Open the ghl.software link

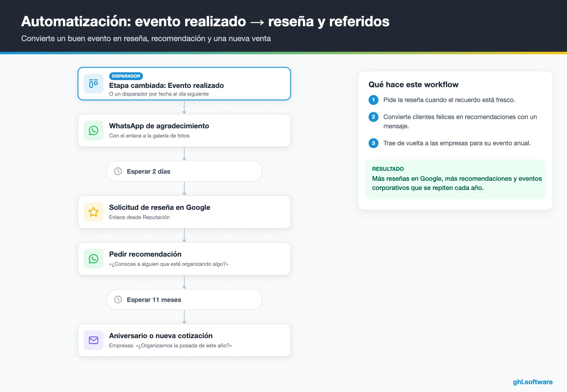click(x=533, y=382)
